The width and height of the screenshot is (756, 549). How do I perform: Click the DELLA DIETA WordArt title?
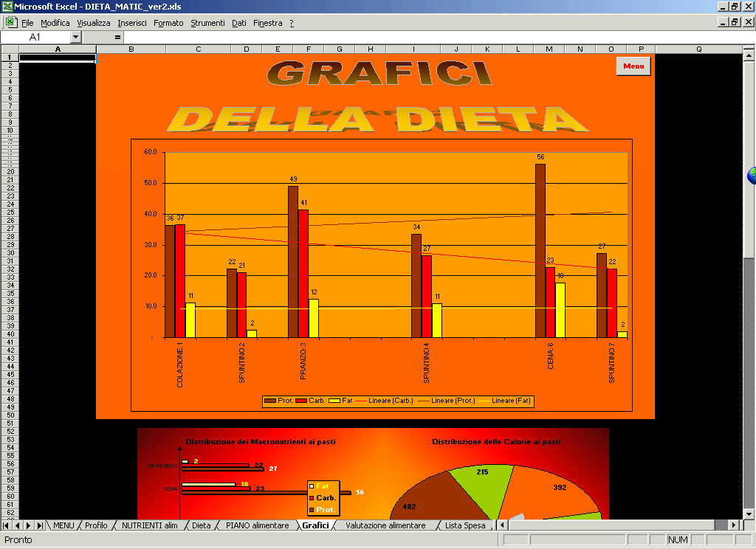coord(377,119)
